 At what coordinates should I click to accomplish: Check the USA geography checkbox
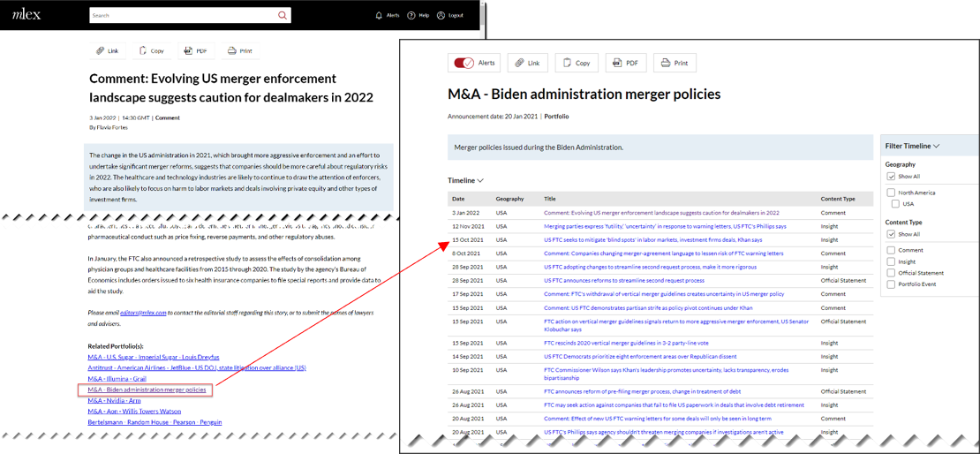pos(895,204)
